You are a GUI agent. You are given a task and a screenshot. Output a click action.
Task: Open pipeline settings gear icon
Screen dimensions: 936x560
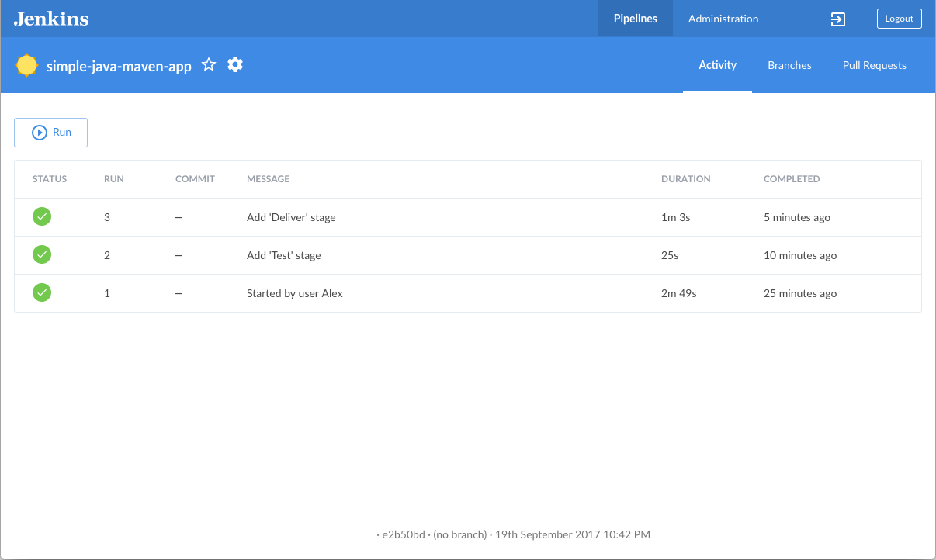pyautogui.click(x=235, y=65)
